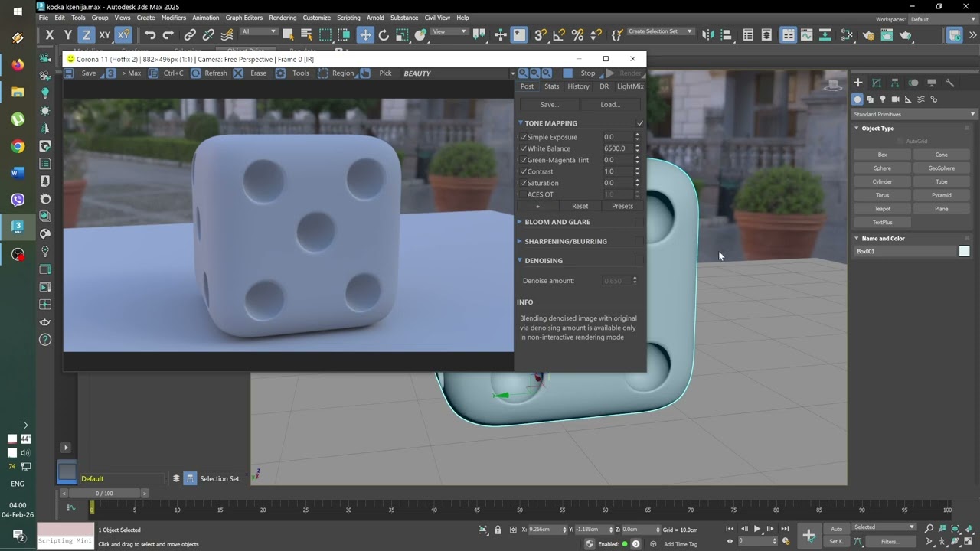
Task: Open the Curve Editor icon
Action: [x=806, y=34]
